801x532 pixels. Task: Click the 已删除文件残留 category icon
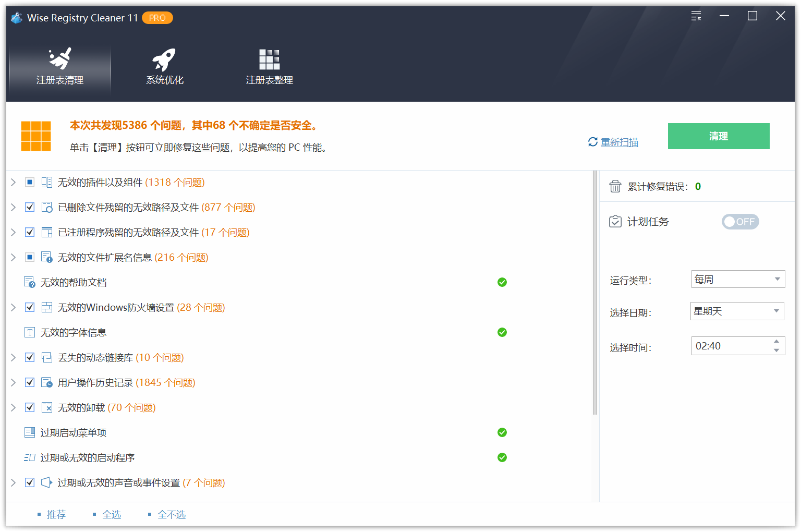pyautogui.click(x=47, y=207)
